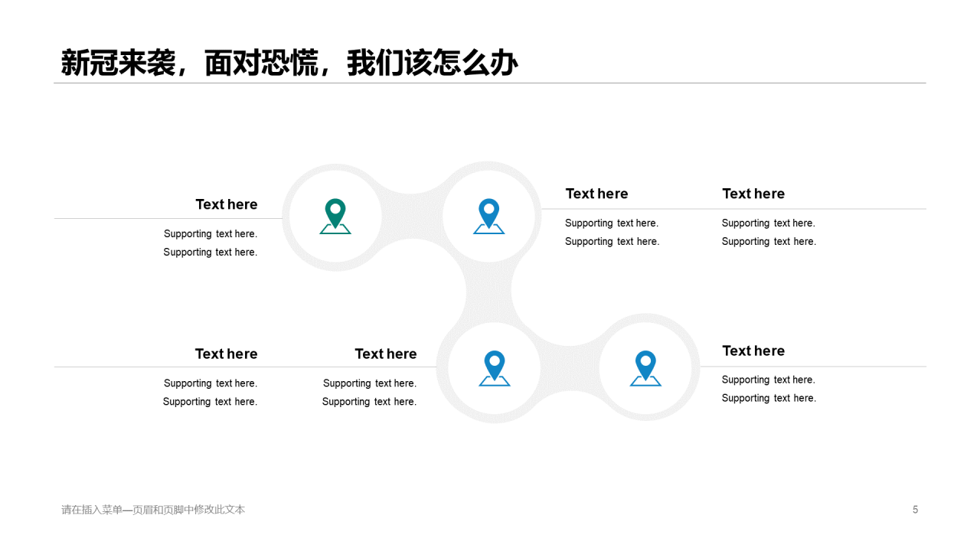980x551 pixels.
Task: Click the page number 5
Action: pyautogui.click(x=914, y=509)
